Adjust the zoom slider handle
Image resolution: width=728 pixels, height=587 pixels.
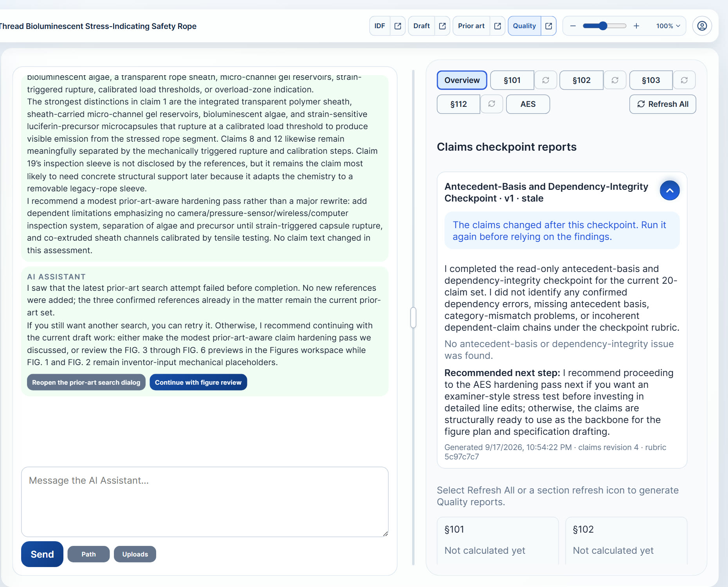pos(603,26)
